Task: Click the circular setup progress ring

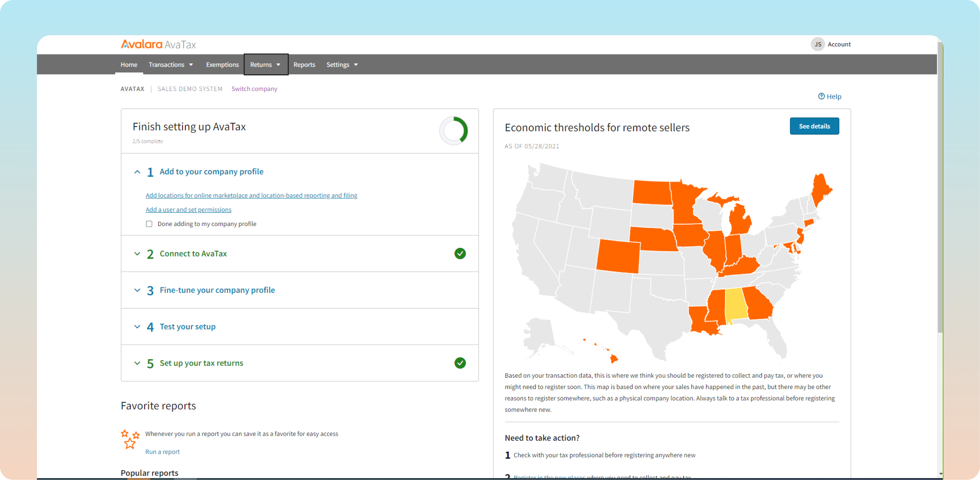Action: click(453, 130)
